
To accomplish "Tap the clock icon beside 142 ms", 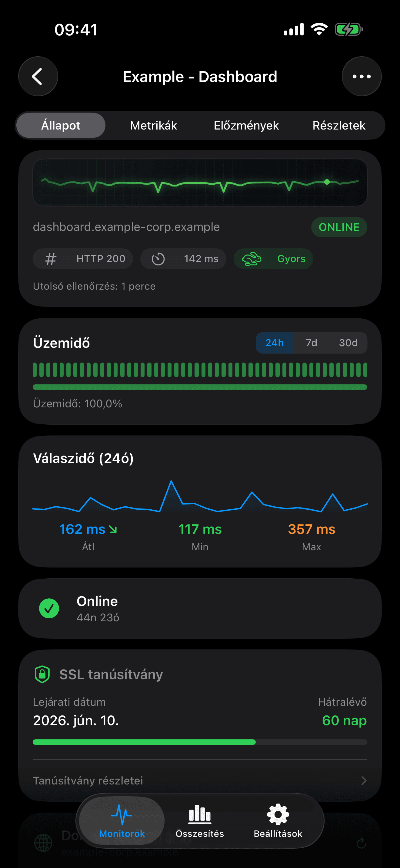I will point(158,259).
